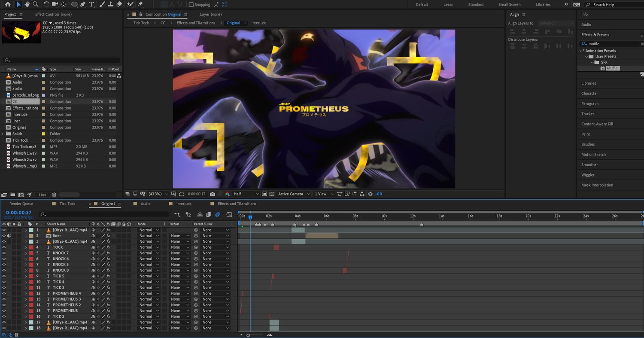This screenshot has height=338, width=644.
Task: Expand layer 4 TOCK properties
Action: [x=26, y=247]
